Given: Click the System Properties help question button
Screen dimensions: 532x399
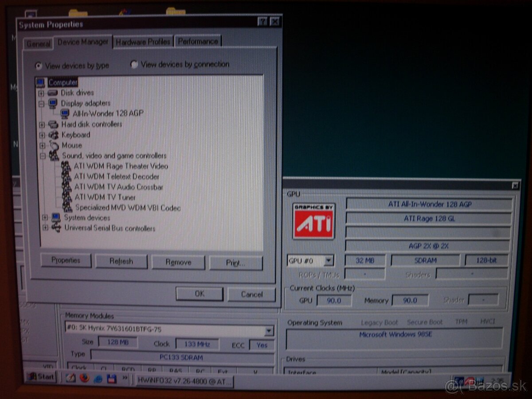Looking at the screenshot, I should [x=262, y=22].
